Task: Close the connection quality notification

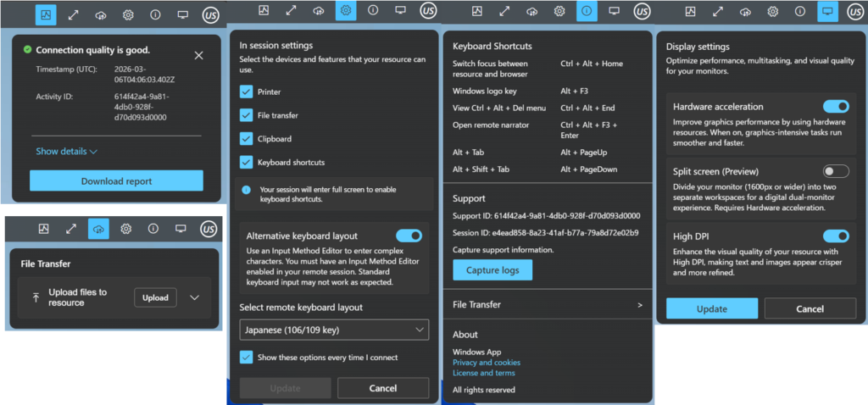Action: (x=198, y=55)
